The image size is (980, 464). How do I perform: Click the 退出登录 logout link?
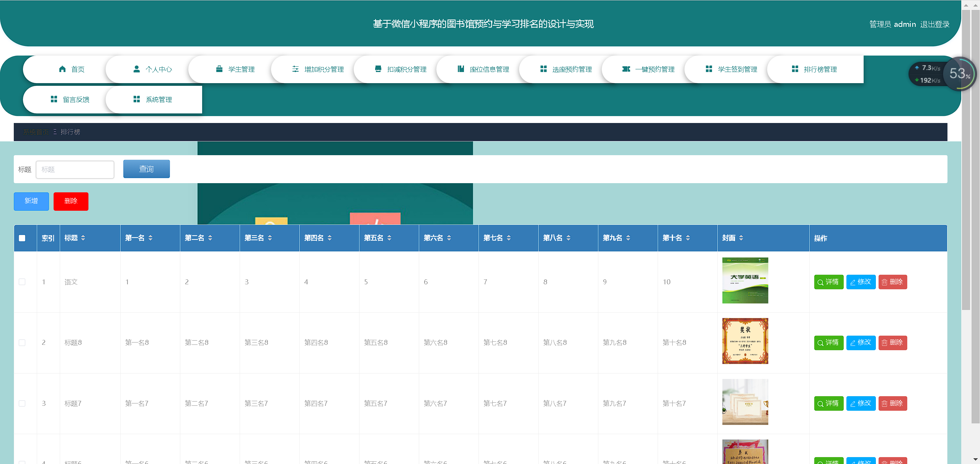click(x=935, y=24)
